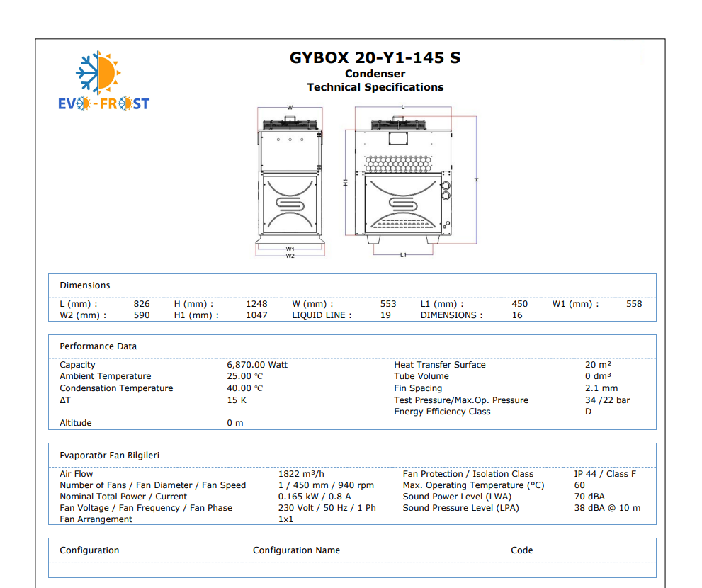
Task: Click the Configuration Name column header
Action: tap(296, 550)
